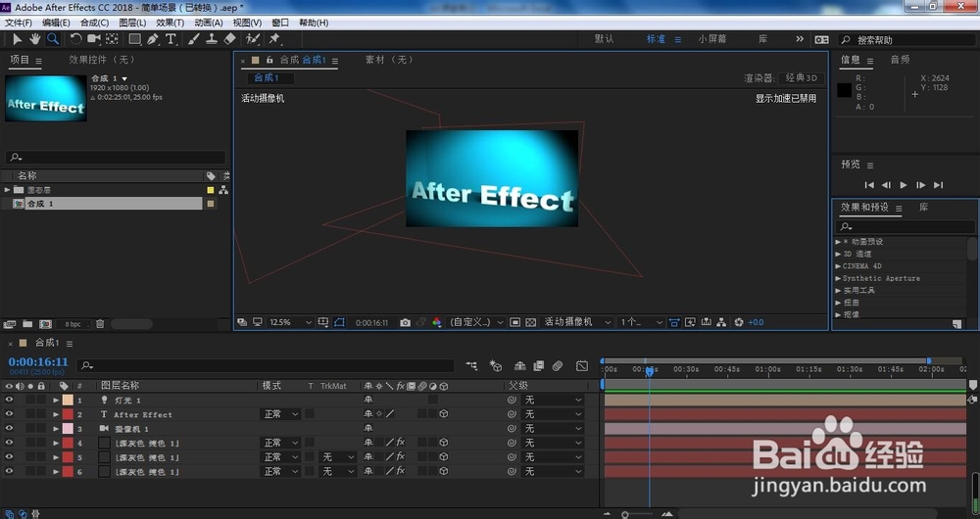This screenshot has height=519, width=980.
Task: Open the 动画(A) menu
Action: 208,23
